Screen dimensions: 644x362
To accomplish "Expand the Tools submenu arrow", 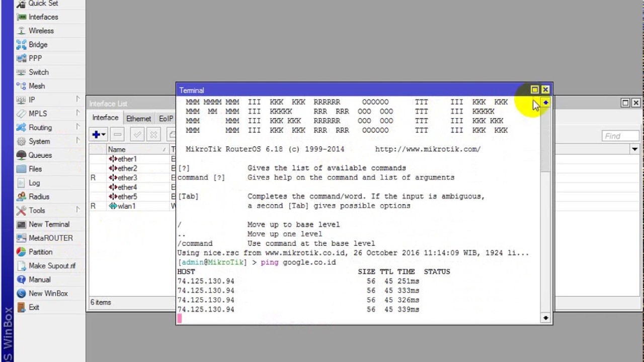I will 78,210.
